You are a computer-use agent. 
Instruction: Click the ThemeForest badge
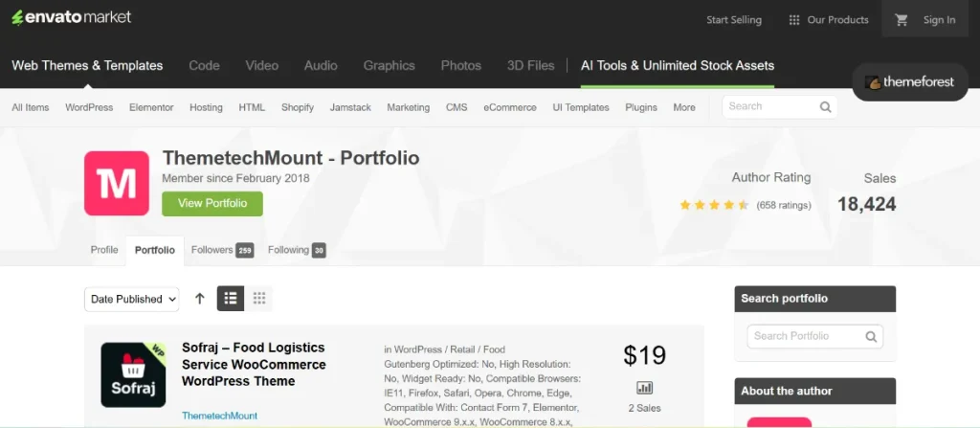coord(909,82)
